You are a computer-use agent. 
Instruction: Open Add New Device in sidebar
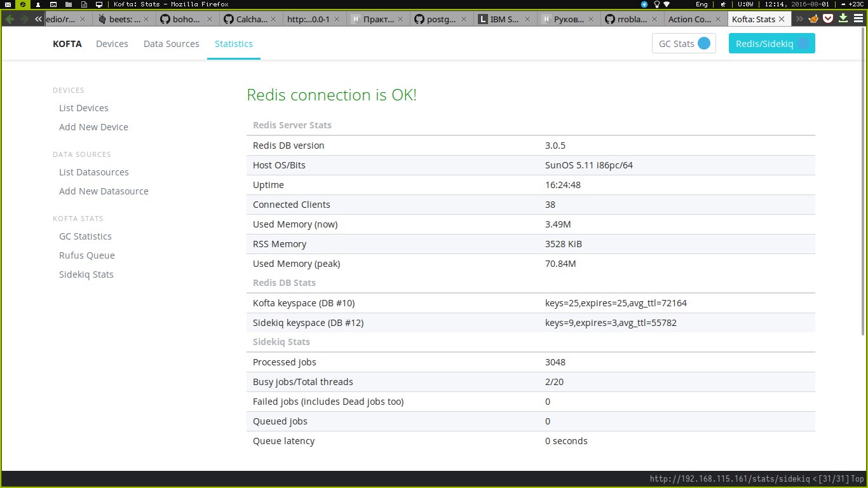point(93,127)
